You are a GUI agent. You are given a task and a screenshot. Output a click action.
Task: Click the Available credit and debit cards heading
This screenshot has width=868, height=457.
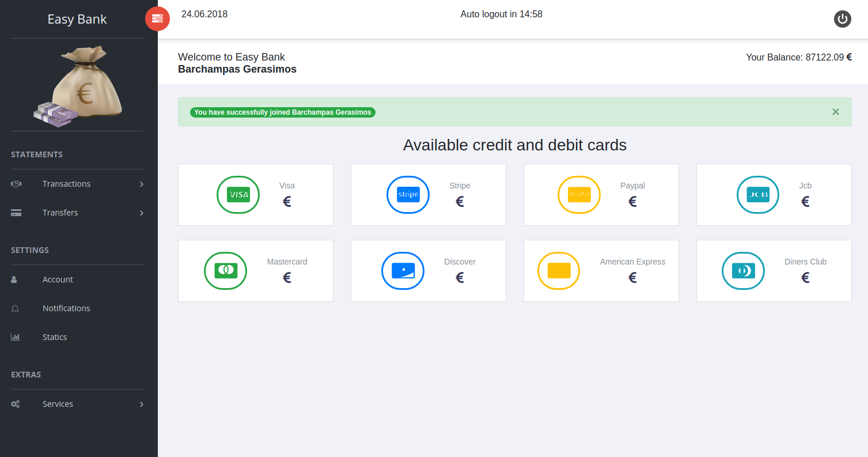click(x=515, y=145)
